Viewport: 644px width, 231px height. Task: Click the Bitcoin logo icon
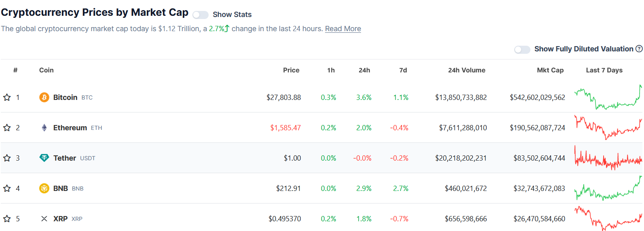(x=44, y=97)
